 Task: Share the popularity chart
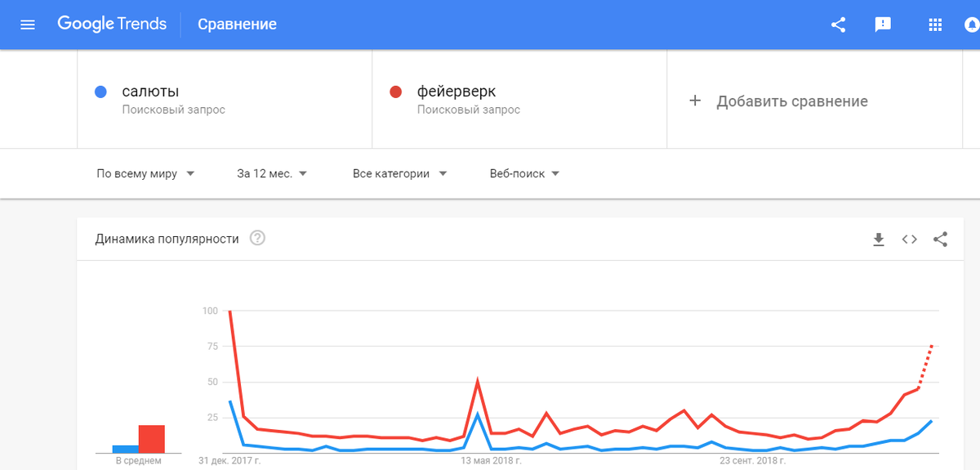[940, 239]
